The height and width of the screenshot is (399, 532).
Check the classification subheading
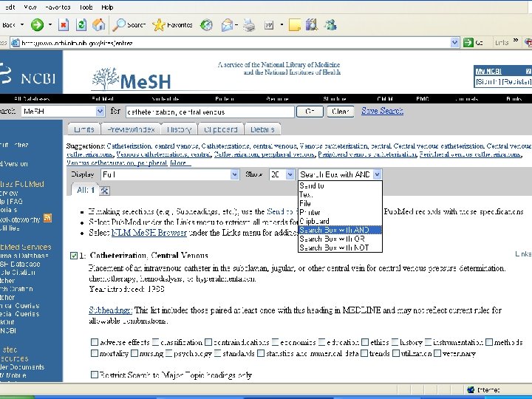[x=155, y=342]
